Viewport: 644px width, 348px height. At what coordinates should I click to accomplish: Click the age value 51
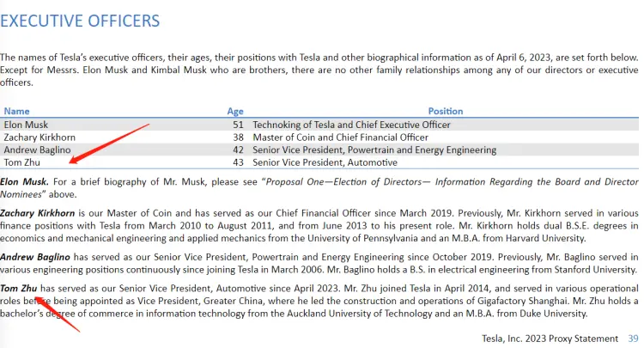(x=238, y=125)
